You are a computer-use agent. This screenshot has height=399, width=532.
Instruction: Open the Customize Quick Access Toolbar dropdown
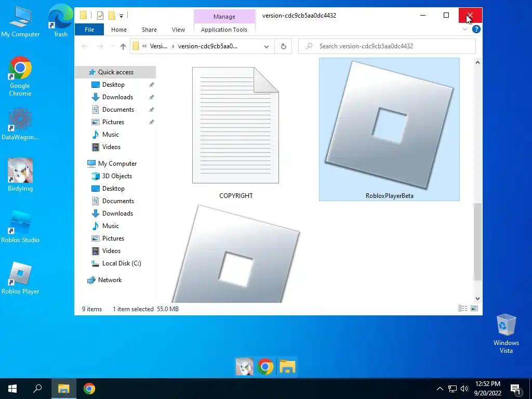coord(121,16)
